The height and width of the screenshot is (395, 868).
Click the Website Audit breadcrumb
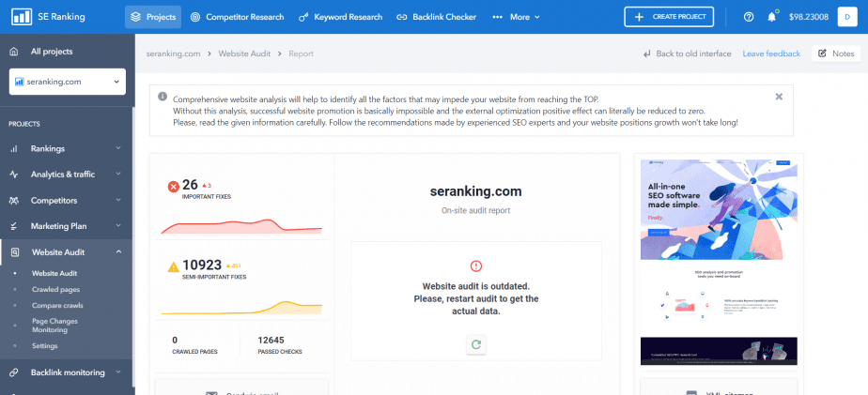click(x=244, y=53)
